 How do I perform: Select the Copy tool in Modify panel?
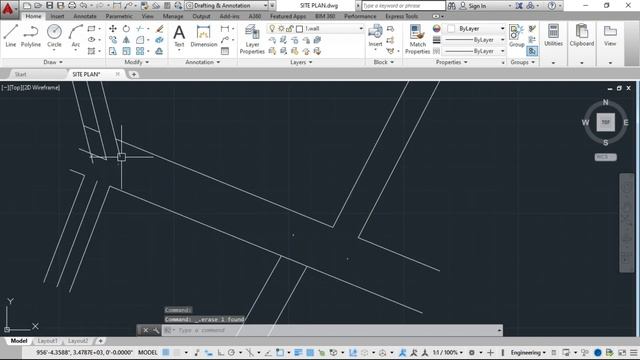point(113,40)
